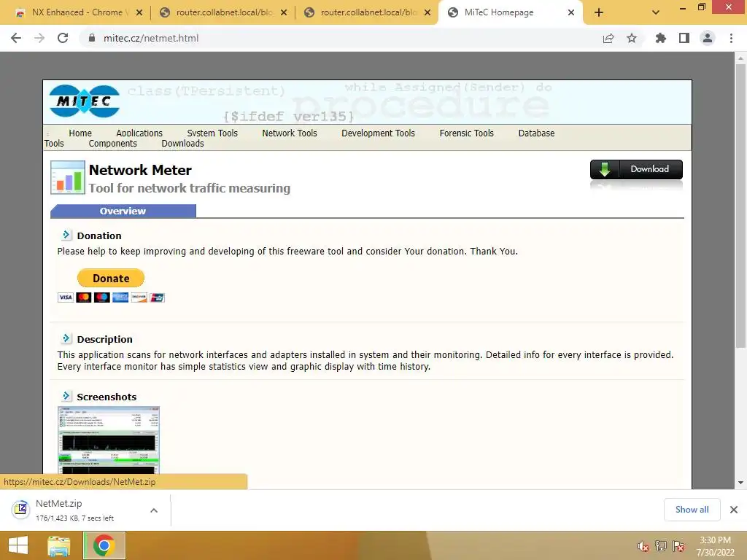Switch to the NX Enhanced tab

coord(76,12)
